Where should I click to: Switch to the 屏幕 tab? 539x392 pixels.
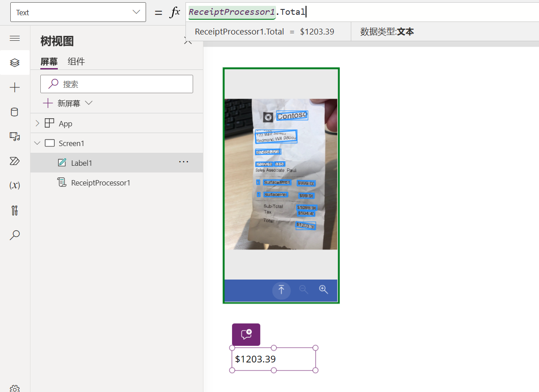point(49,62)
